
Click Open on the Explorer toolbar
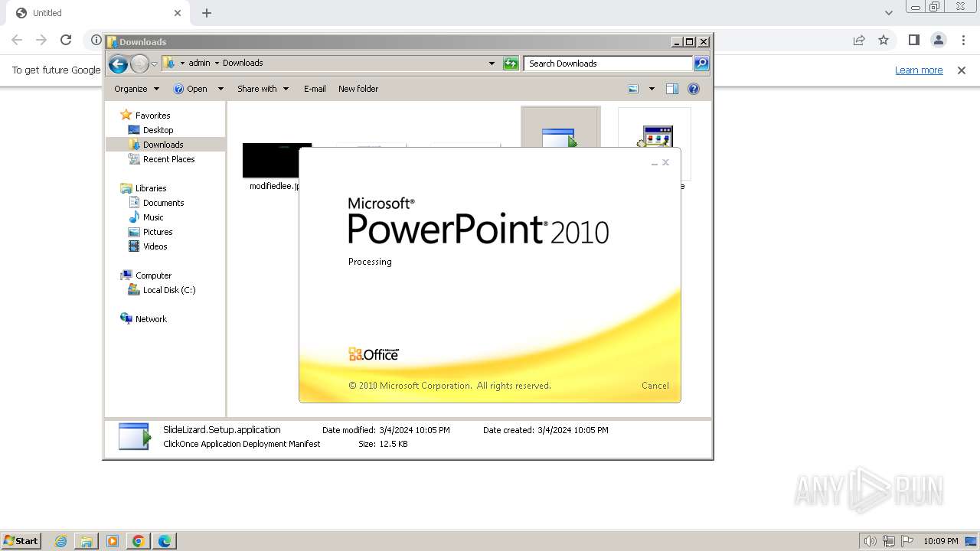pyautogui.click(x=191, y=89)
